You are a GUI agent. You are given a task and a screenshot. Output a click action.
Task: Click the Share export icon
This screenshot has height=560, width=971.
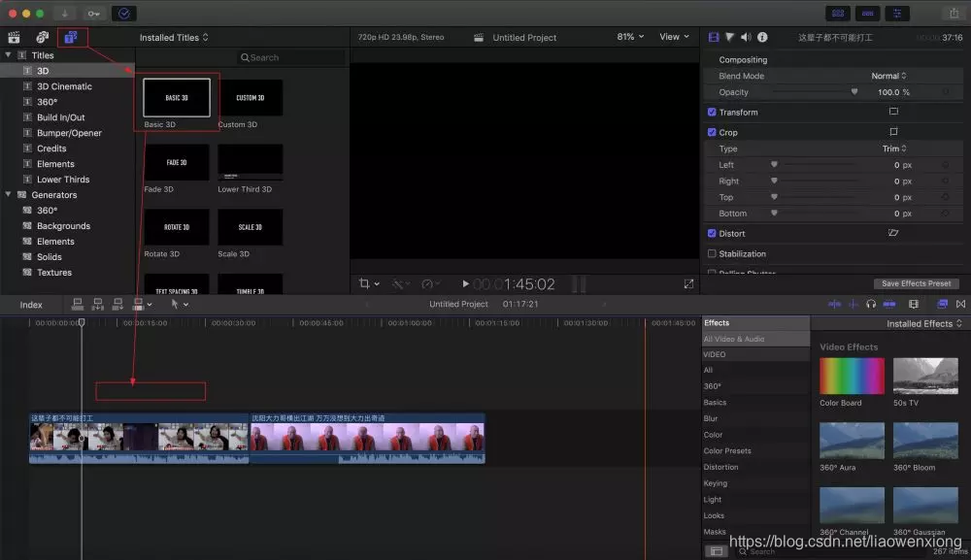click(954, 13)
